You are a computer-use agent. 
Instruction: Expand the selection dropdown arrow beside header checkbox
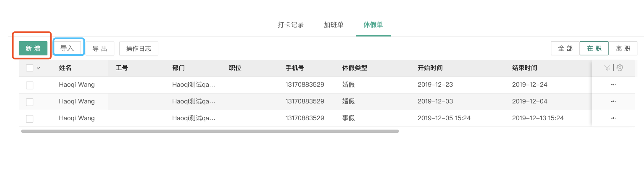pyautogui.click(x=38, y=68)
